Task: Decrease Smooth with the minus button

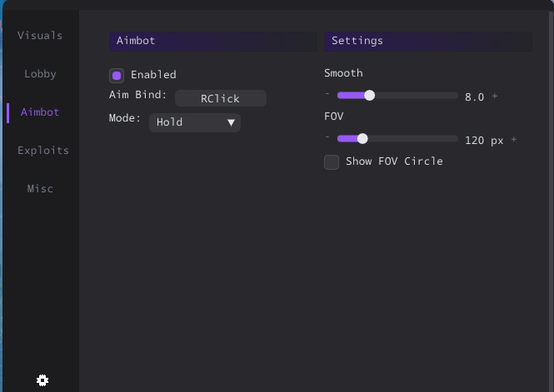Action: click(327, 94)
